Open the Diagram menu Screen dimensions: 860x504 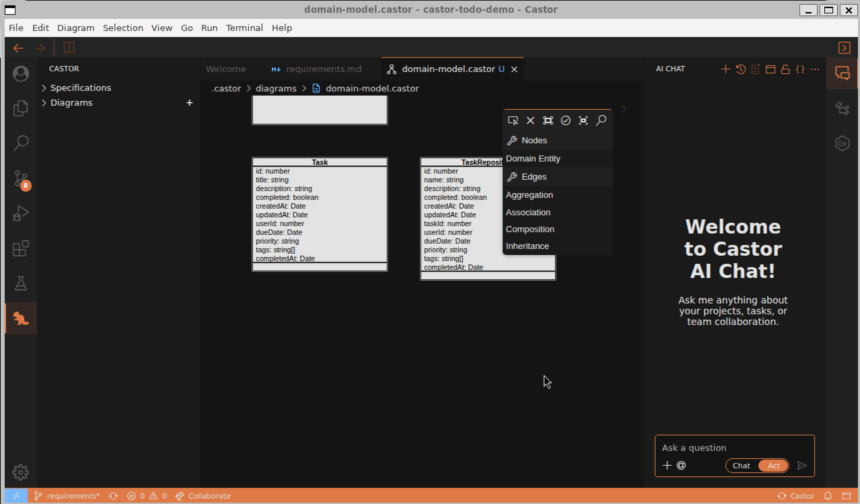point(75,28)
